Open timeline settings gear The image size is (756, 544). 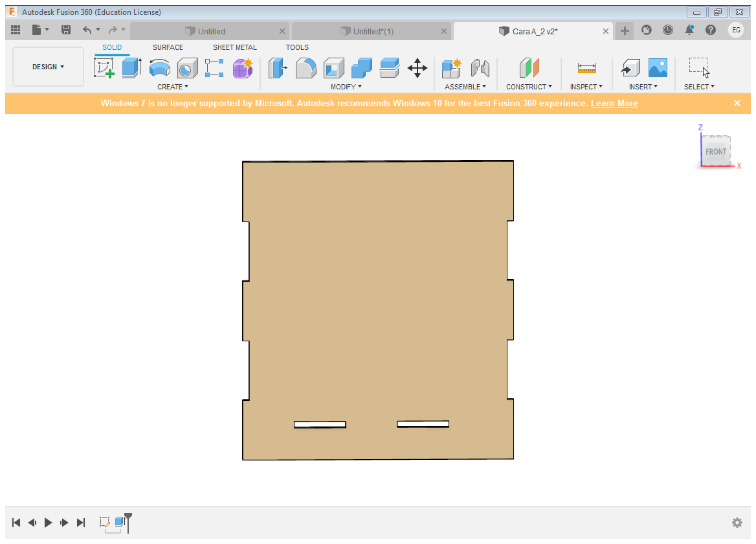click(x=737, y=522)
